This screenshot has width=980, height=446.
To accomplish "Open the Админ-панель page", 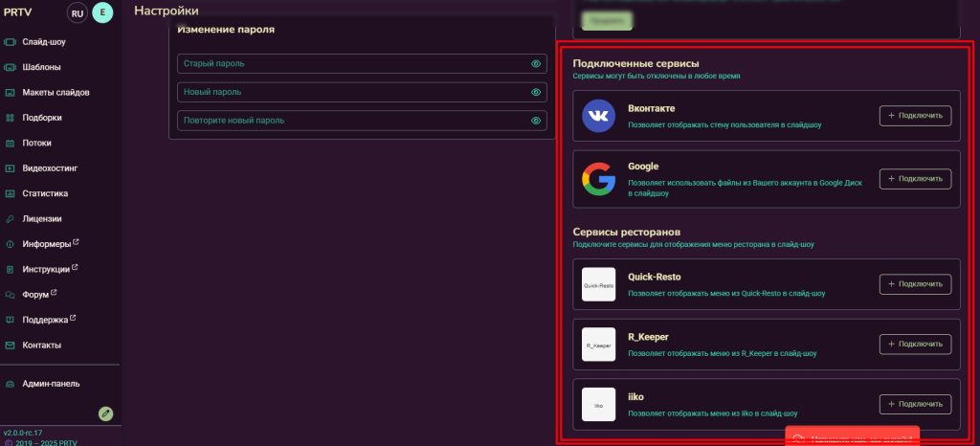I will pyautogui.click(x=52, y=384).
